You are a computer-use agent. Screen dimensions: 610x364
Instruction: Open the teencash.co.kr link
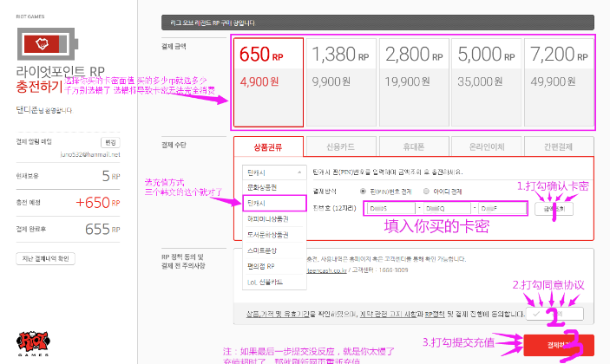[326, 270]
